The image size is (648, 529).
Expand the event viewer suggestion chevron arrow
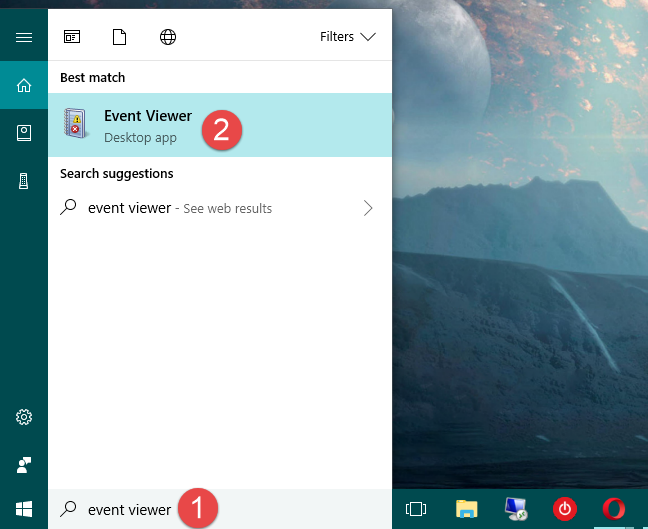tap(368, 208)
